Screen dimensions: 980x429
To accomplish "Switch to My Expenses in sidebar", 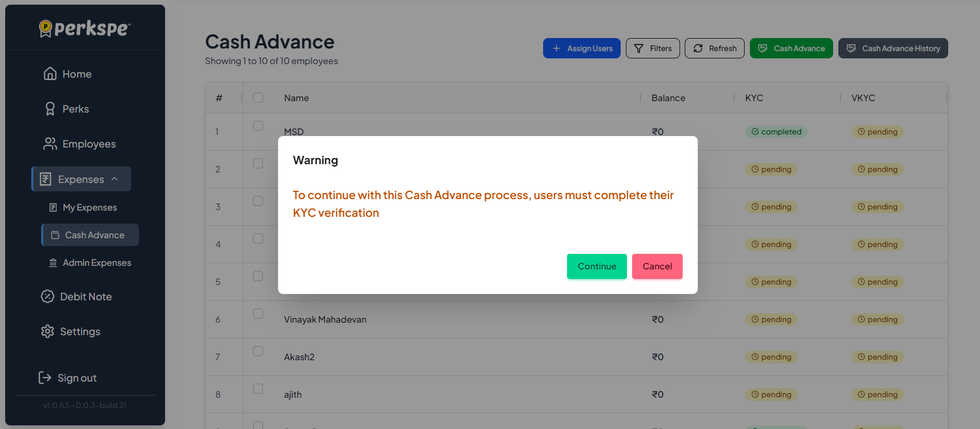I will pos(89,207).
